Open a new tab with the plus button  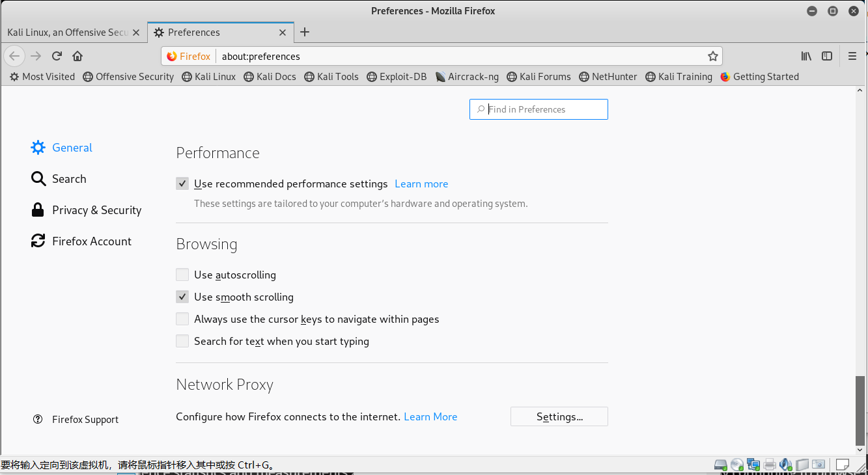(305, 32)
